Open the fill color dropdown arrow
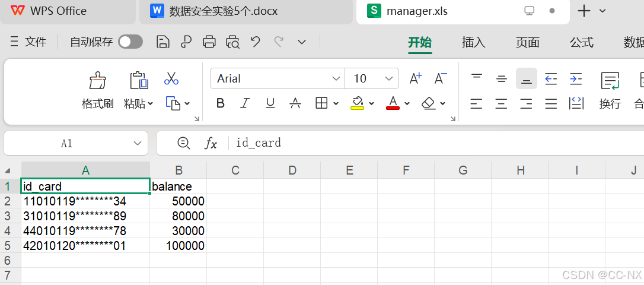The width and height of the screenshot is (644, 285). pos(372,104)
